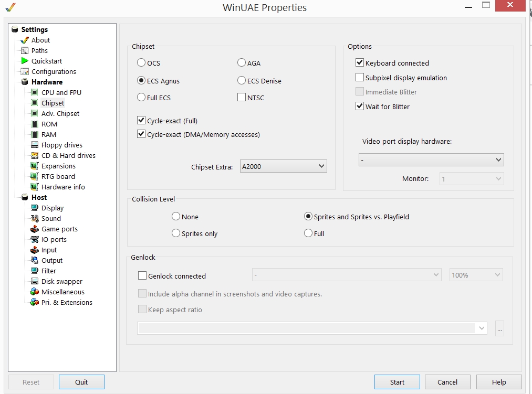This screenshot has height=394, width=532.
Task: Select the AGA chipset option
Action: click(241, 63)
